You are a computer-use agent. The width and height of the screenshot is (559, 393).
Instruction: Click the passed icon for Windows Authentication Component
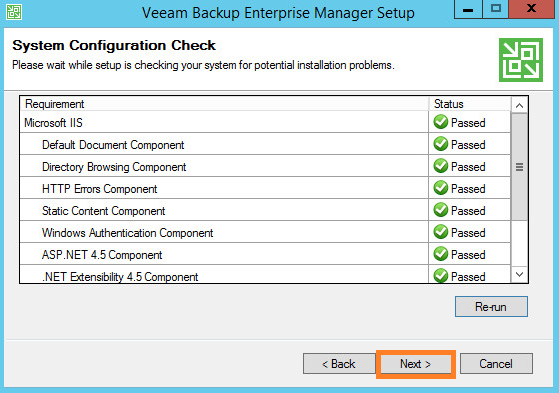(x=441, y=232)
